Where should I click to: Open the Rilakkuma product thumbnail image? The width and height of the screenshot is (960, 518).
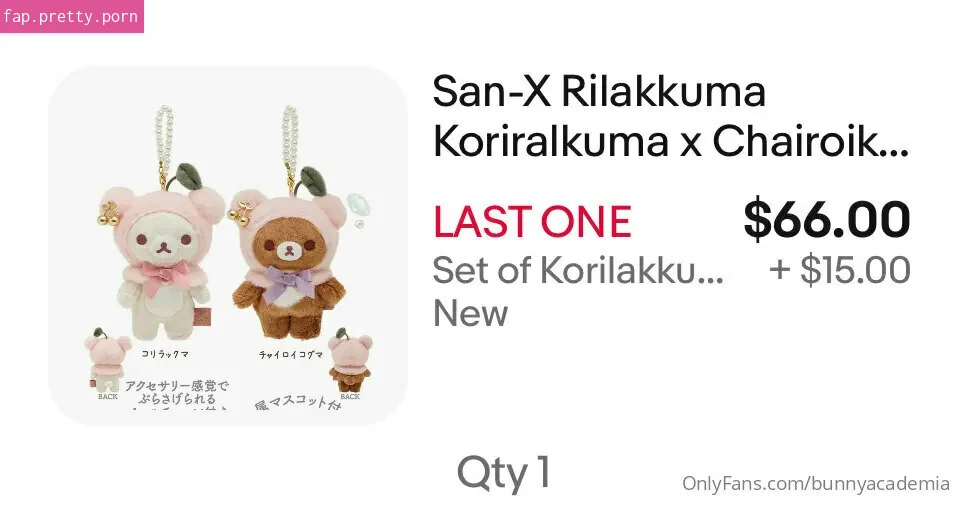pyautogui.click(x=228, y=246)
